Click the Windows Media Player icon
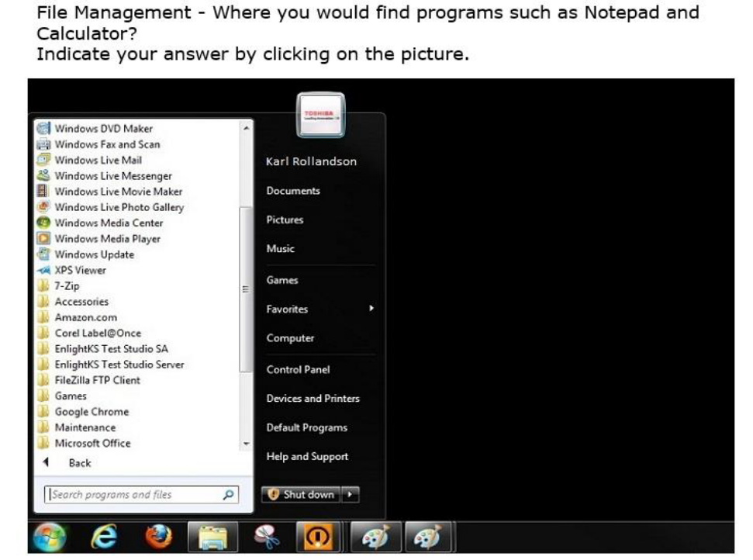The height and width of the screenshot is (560, 753). point(44,239)
